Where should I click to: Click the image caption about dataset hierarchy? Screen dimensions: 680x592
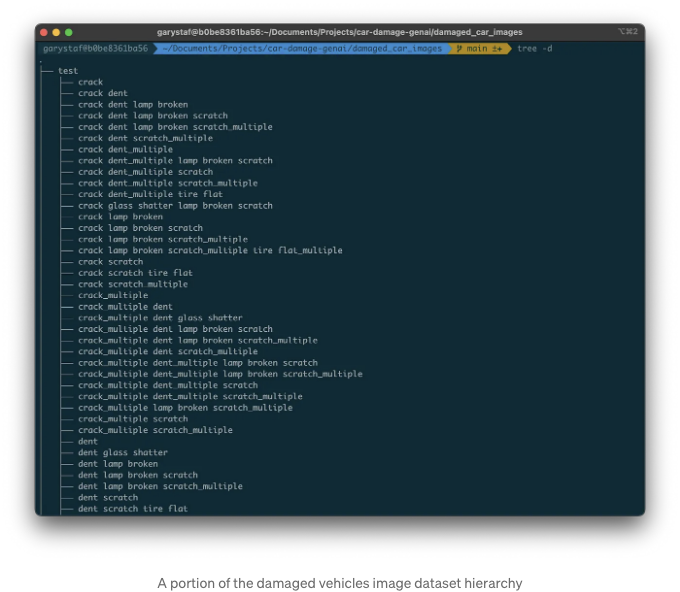click(340, 583)
